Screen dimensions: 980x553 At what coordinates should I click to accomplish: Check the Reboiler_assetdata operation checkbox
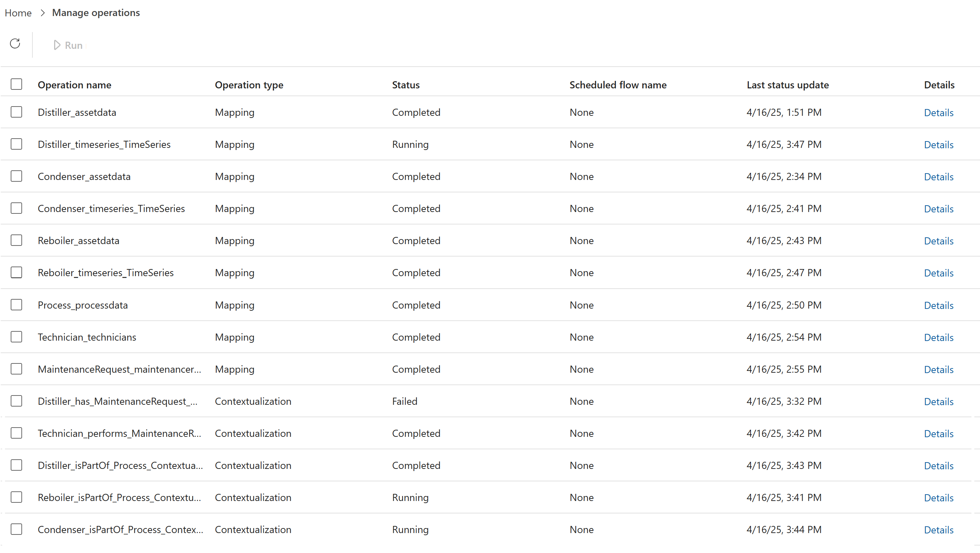coord(16,240)
